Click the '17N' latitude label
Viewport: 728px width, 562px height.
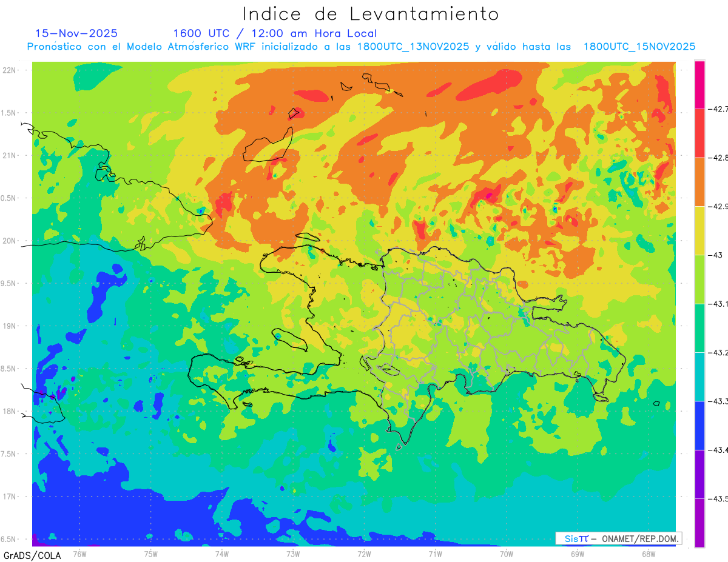click(x=10, y=497)
